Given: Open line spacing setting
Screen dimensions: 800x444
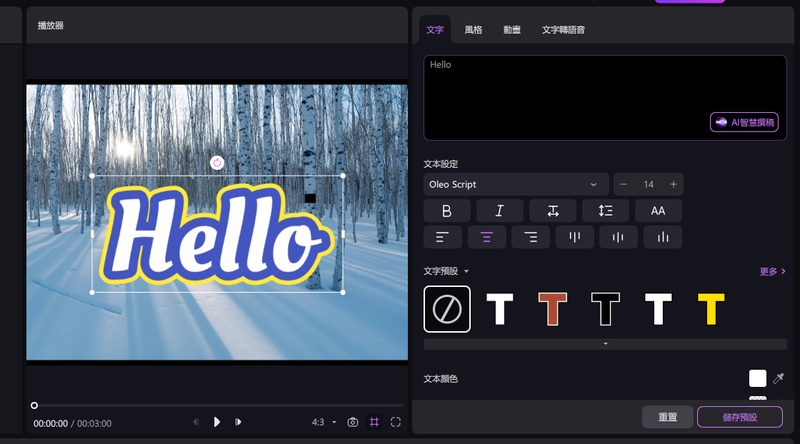Looking at the screenshot, I should click(x=606, y=211).
